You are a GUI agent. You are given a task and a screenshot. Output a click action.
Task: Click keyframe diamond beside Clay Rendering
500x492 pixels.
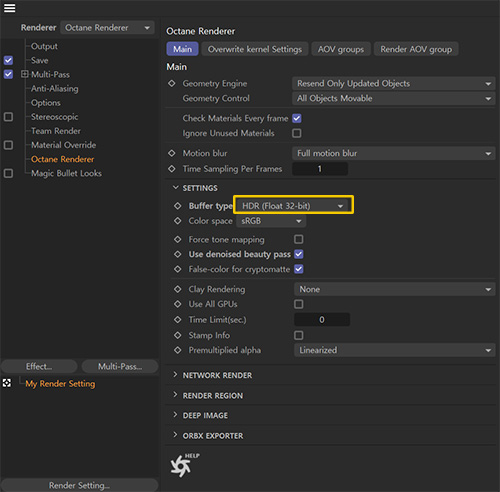tap(178, 289)
